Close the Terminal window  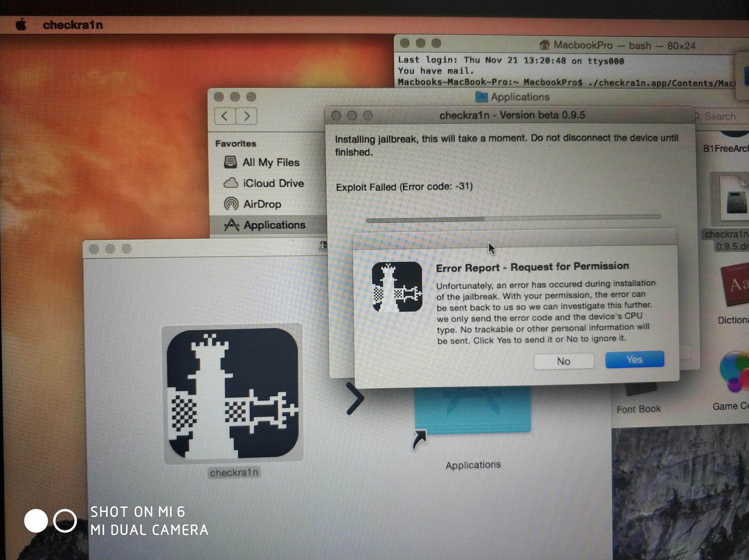(x=405, y=43)
